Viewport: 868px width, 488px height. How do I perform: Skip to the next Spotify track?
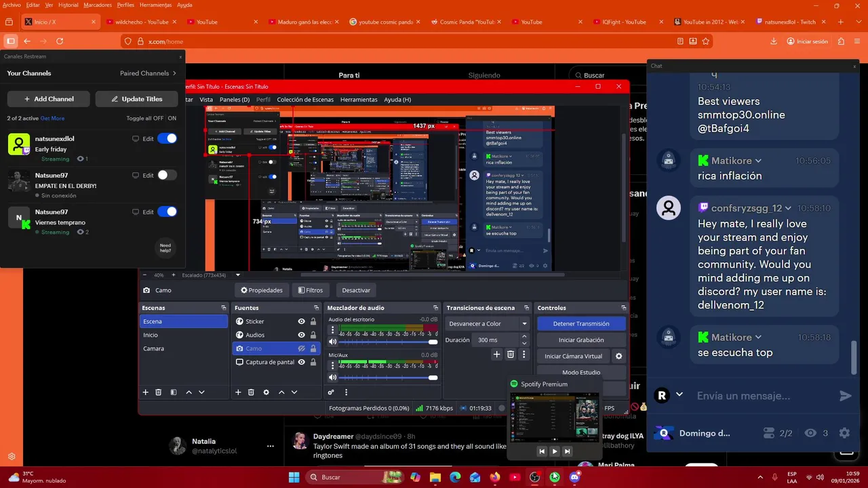568,451
